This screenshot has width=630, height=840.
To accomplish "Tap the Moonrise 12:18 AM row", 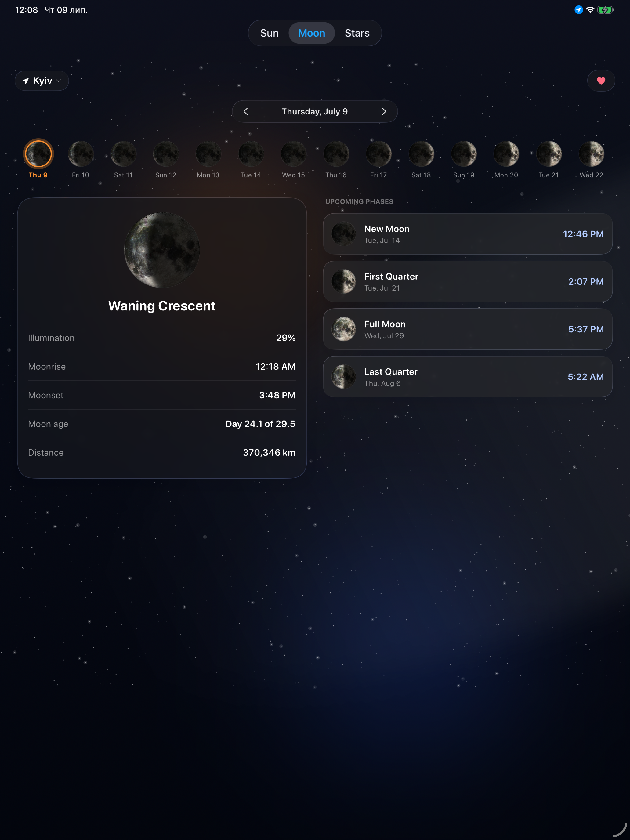I will pos(162,367).
